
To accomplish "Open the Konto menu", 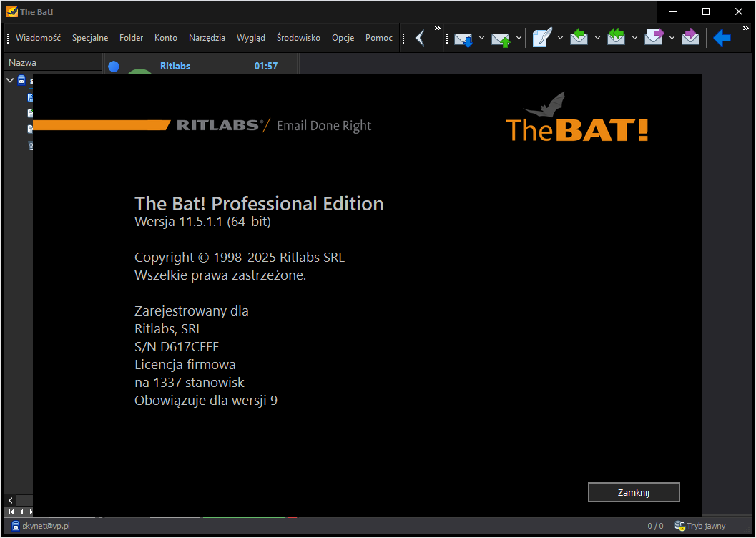I will [x=166, y=38].
